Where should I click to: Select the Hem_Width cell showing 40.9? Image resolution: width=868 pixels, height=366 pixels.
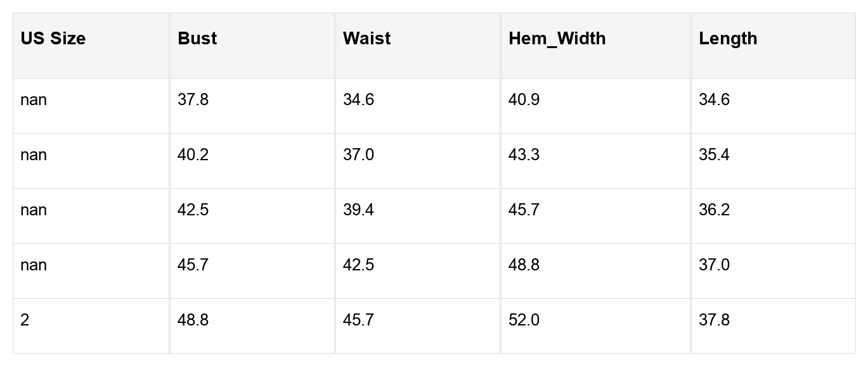point(524,100)
